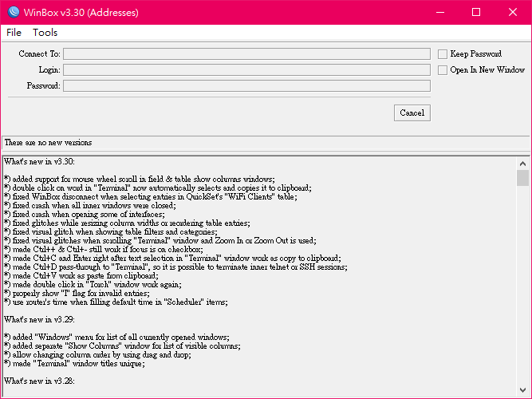Click the line 'added separate Show Columns window'
The image size is (532, 399).
122,346
